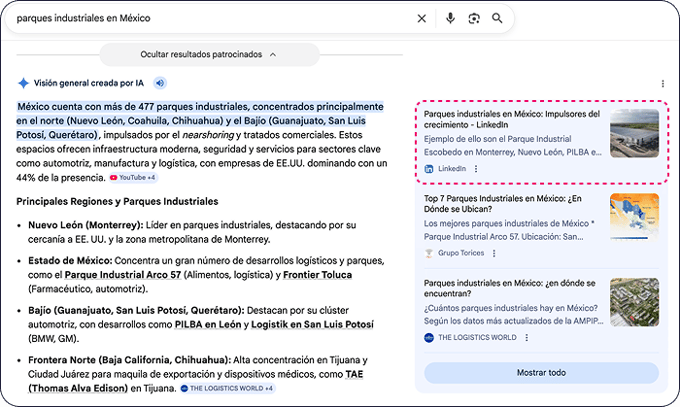Open link Parques industriales en México: ¿en dónde se encuentran?
680x407 pixels.
point(510,288)
